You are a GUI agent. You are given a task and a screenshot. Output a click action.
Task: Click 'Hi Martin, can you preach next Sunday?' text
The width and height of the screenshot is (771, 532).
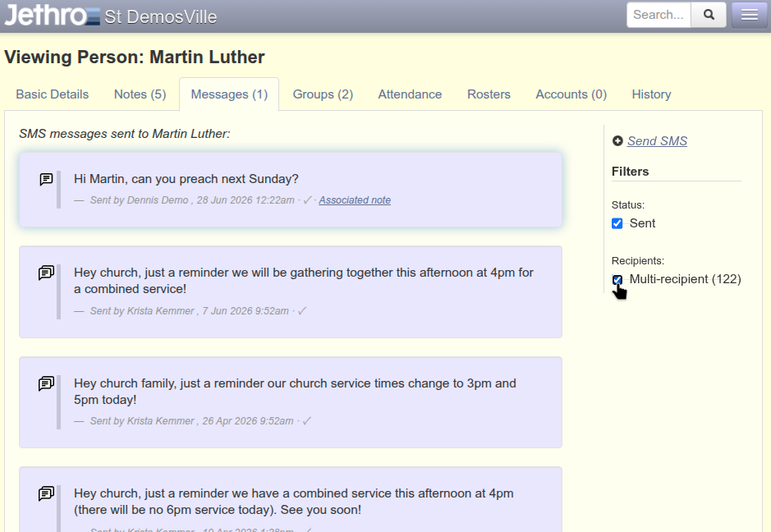[186, 179]
